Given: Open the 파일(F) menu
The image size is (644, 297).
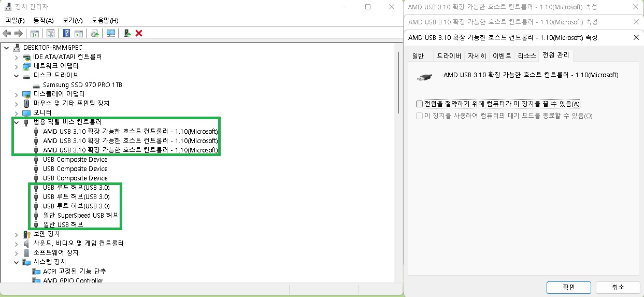Looking at the screenshot, I should [15, 20].
